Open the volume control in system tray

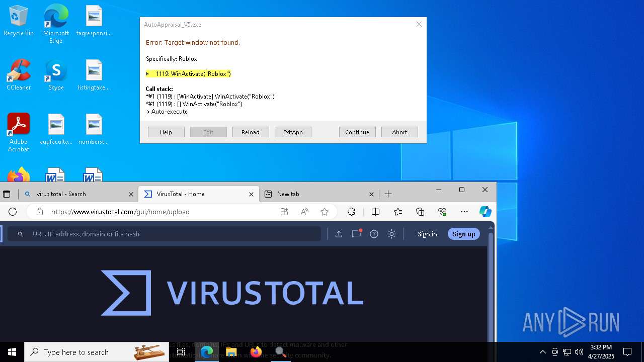[x=579, y=352]
